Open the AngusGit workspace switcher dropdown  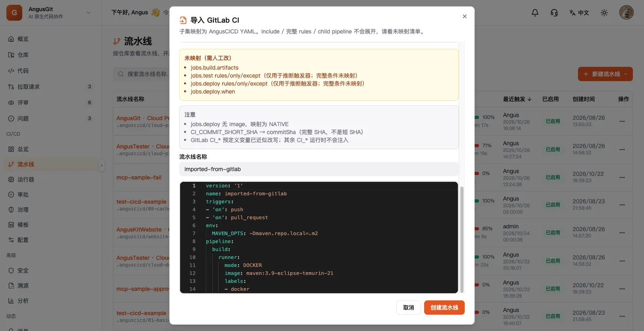tap(88, 13)
